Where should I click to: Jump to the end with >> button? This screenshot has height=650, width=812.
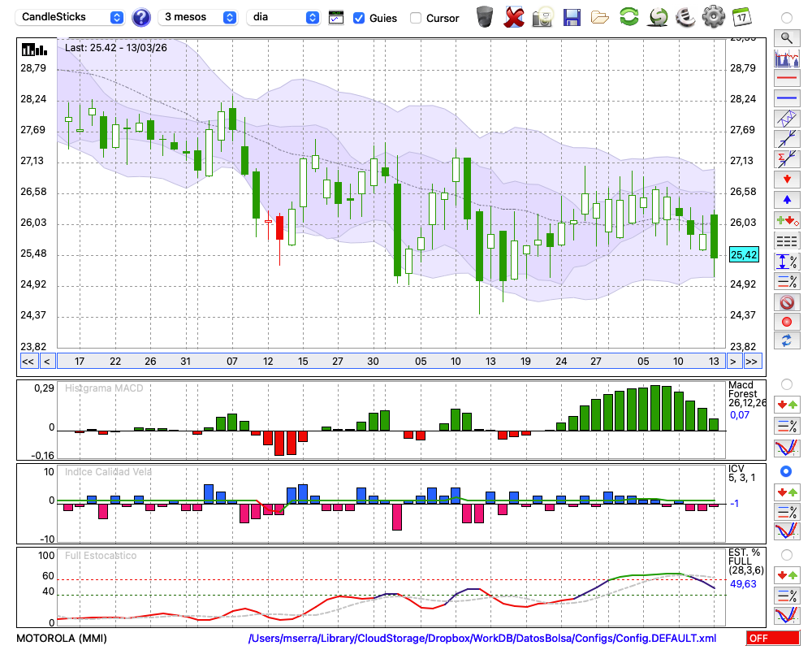752,362
